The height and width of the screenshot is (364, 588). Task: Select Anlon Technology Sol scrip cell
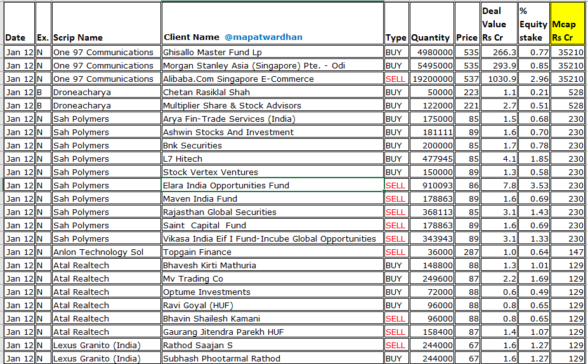[x=107, y=252]
